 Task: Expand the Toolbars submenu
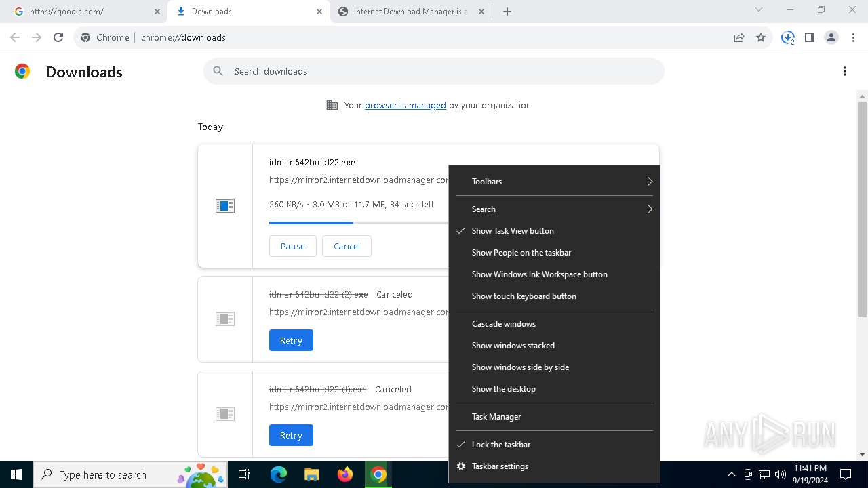click(x=554, y=182)
